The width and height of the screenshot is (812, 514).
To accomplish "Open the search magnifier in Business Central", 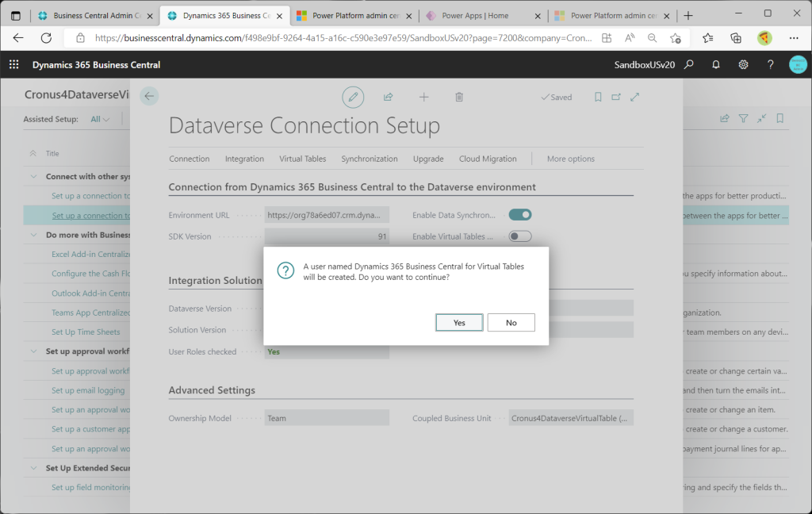I will pyautogui.click(x=689, y=65).
